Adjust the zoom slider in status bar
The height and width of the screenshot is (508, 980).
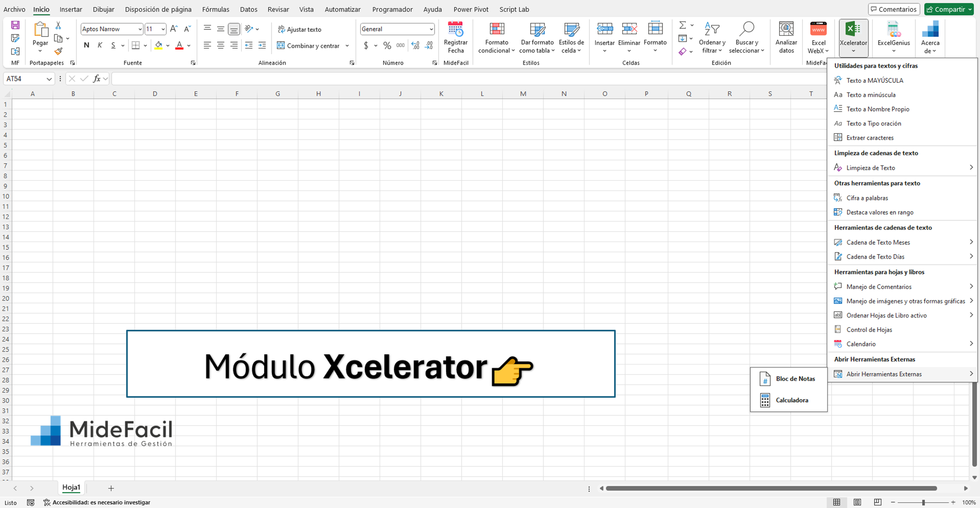pyautogui.click(x=923, y=502)
